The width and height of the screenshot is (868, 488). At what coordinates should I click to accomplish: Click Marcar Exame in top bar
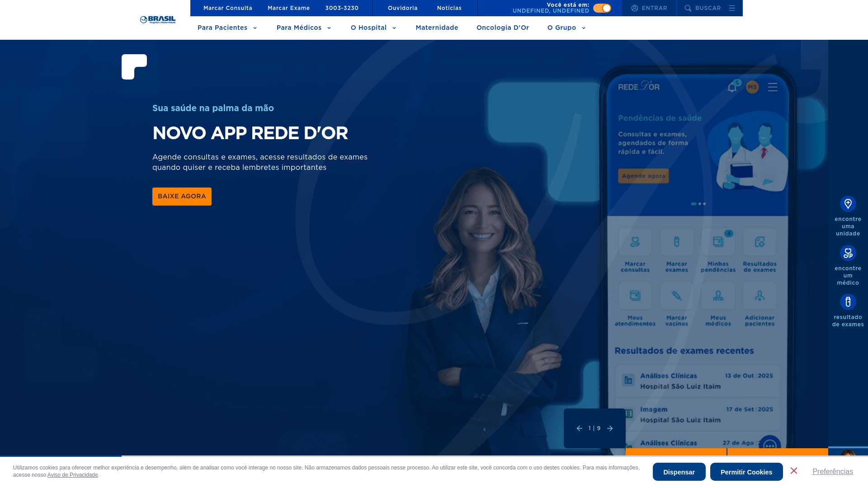click(288, 8)
